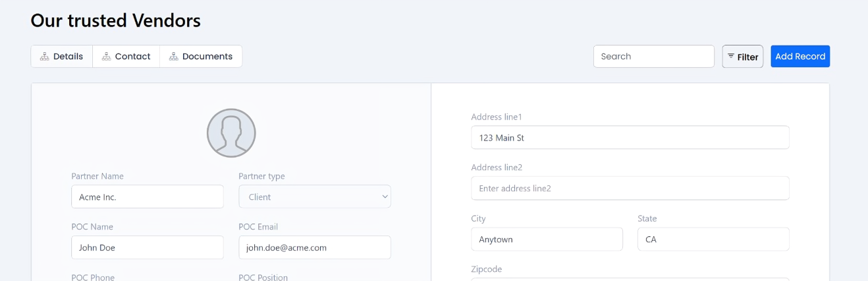Click the Documents tab hierarchy icon
Image resolution: width=868 pixels, height=281 pixels.
tap(174, 57)
